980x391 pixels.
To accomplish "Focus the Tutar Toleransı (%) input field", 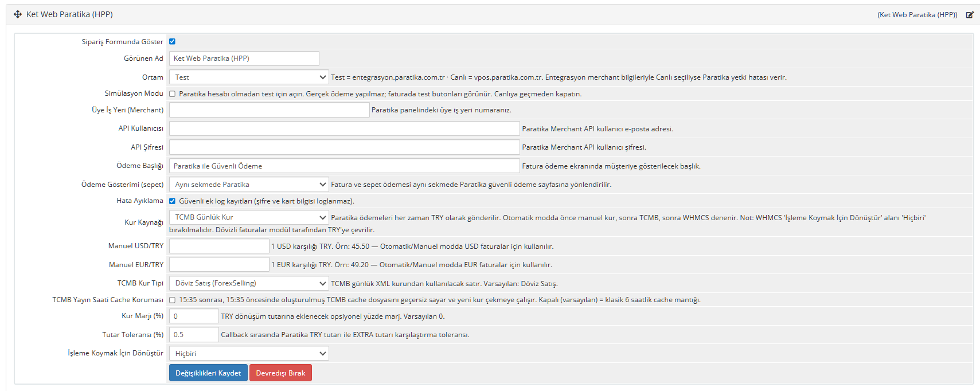I will pyautogui.click(x=194, y=334).
